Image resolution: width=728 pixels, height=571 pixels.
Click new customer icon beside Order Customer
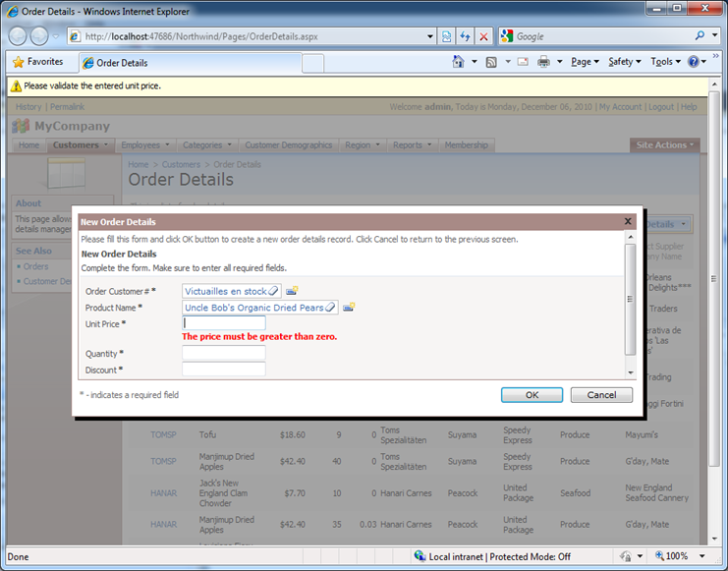292,291
